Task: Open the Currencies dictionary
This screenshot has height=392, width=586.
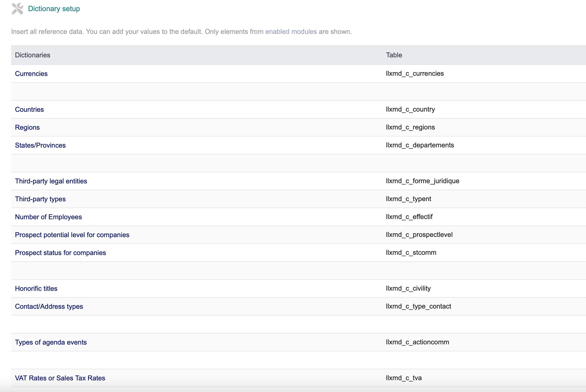Action: 31,74
